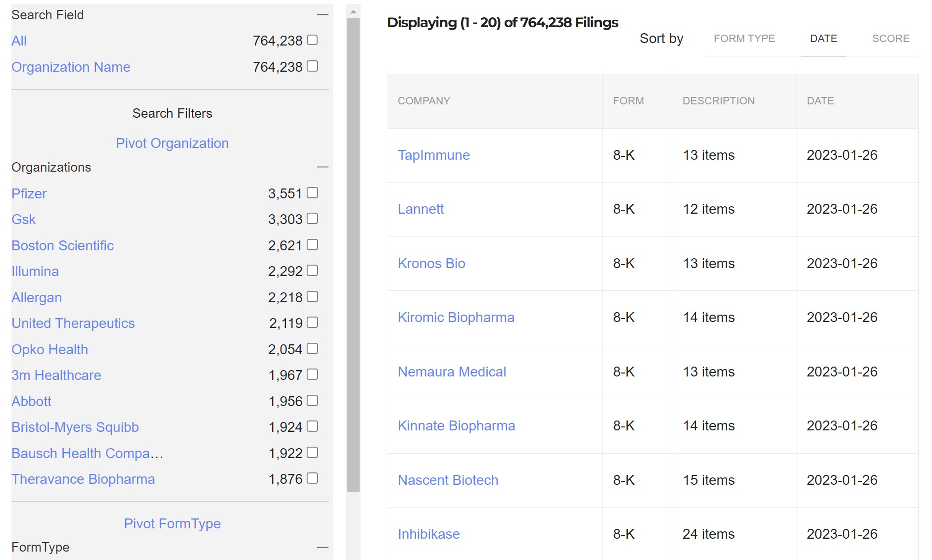Click the FORM column header
Image resolution: width=932 pixels, height=560 pixels.
pos(628,101)
